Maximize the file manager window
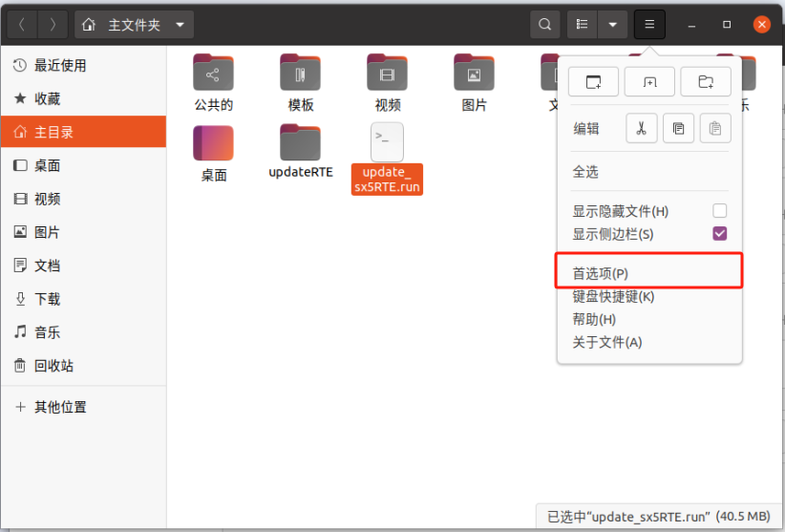 point(727,25)
